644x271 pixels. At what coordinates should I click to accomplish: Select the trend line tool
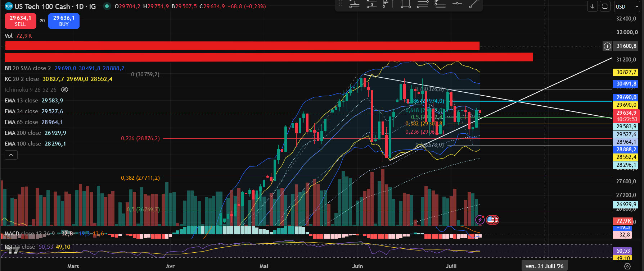pos(474,4)
